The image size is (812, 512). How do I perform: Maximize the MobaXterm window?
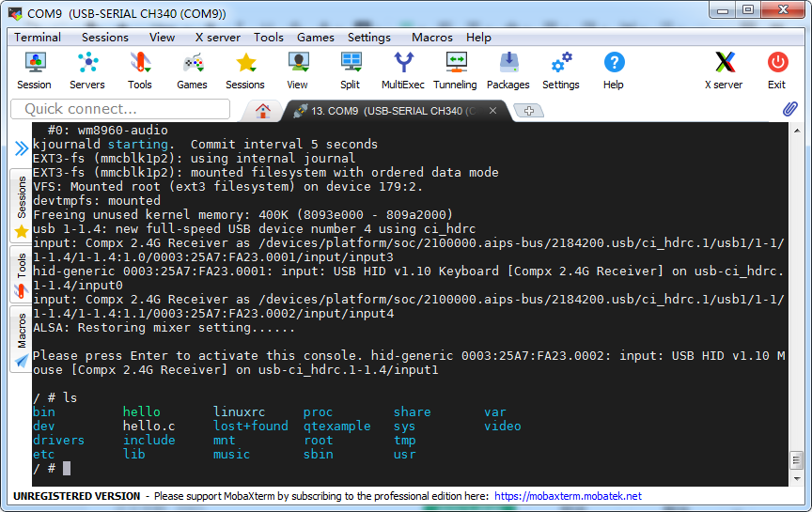(748, 9)
